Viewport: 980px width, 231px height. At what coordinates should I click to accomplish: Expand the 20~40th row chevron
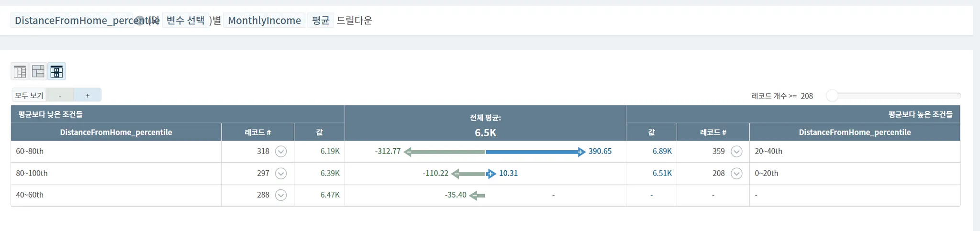pos(736,152)
